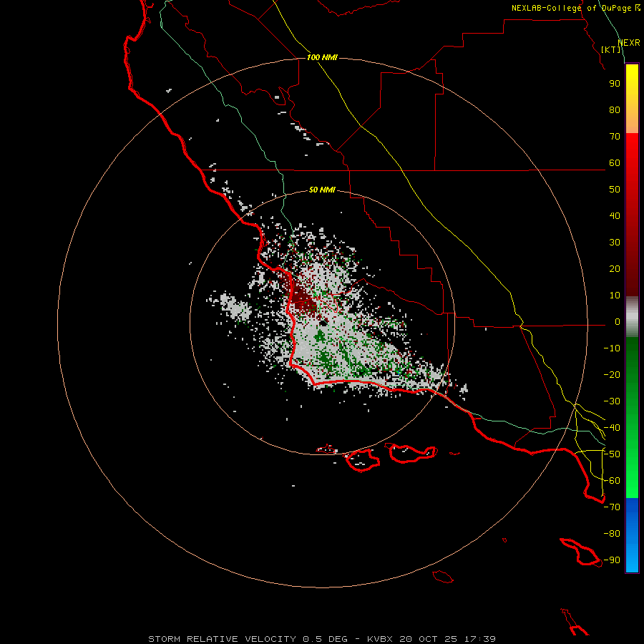Select the 20 value on velocity scale
644x644 pixels.
tap(615, 268)
